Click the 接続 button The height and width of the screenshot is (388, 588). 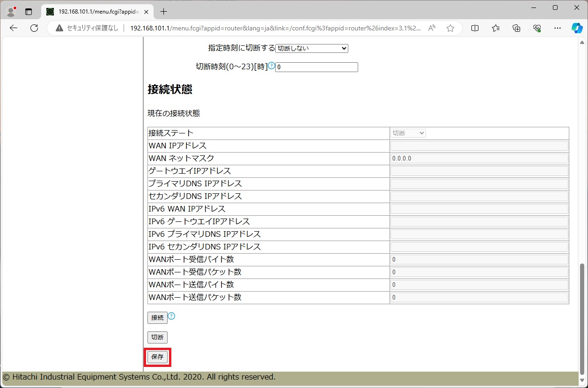tap(157, 318)
